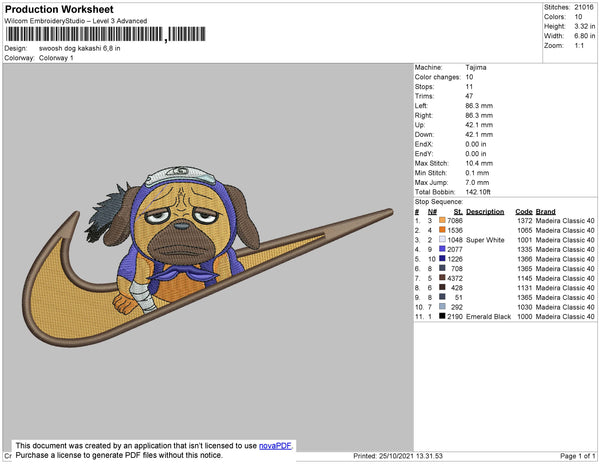Select the purple swatch in the 2077 row
Image resolution: width=600 pixels, height=464 pixels.
tap(442, 249)
